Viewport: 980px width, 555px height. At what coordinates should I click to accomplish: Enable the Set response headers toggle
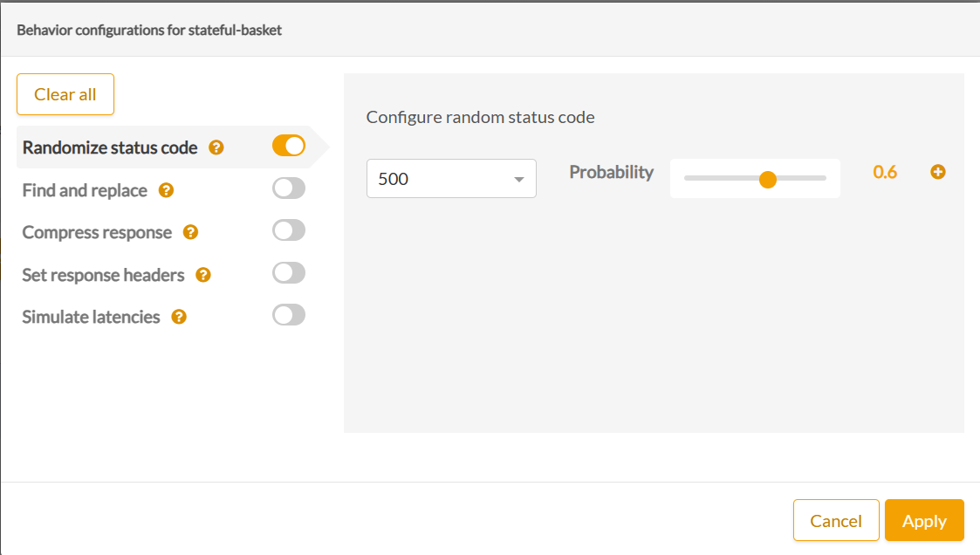click(x=289, y=273)
